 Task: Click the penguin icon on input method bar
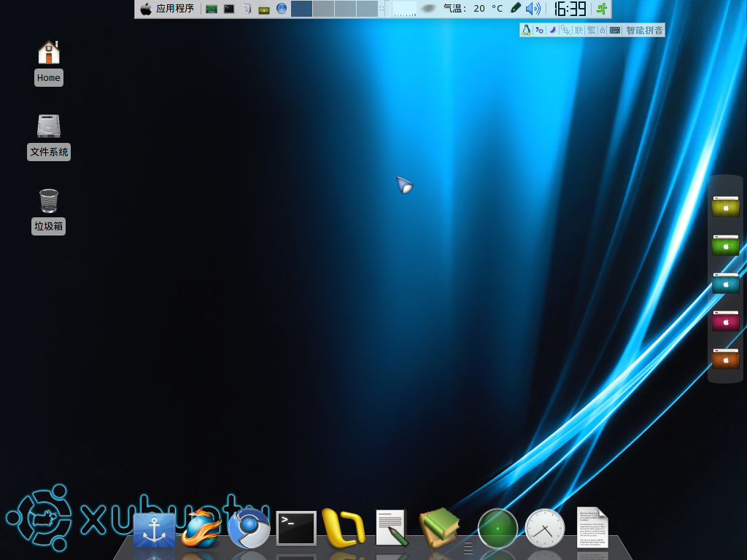click(x=527, y=30)
